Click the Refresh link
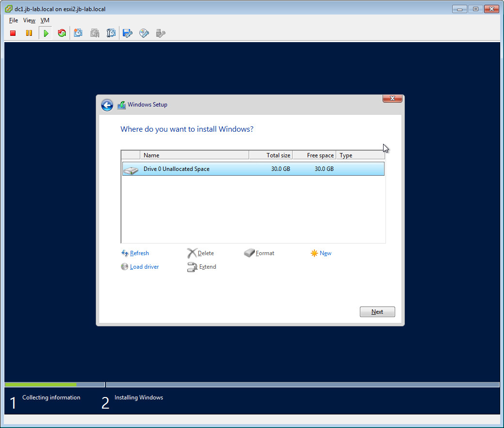 point(139,253)
